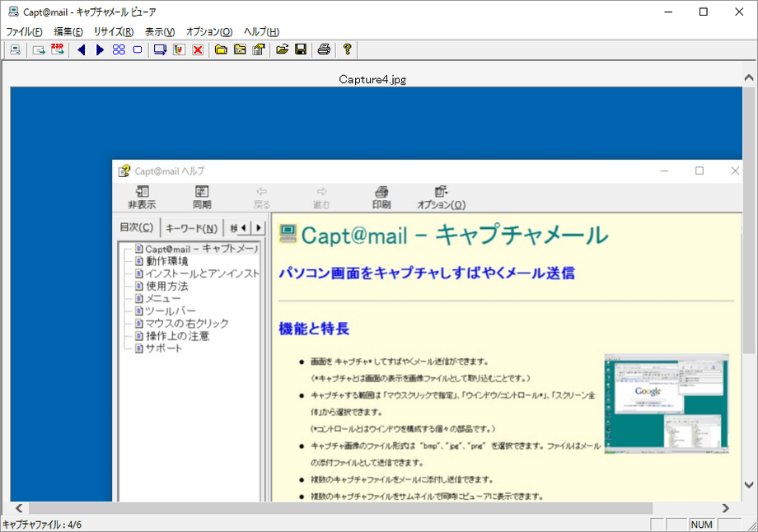Viewport: 758px width, 532px height.
Task: Open the 表示(V) menu
Action: 160,32
